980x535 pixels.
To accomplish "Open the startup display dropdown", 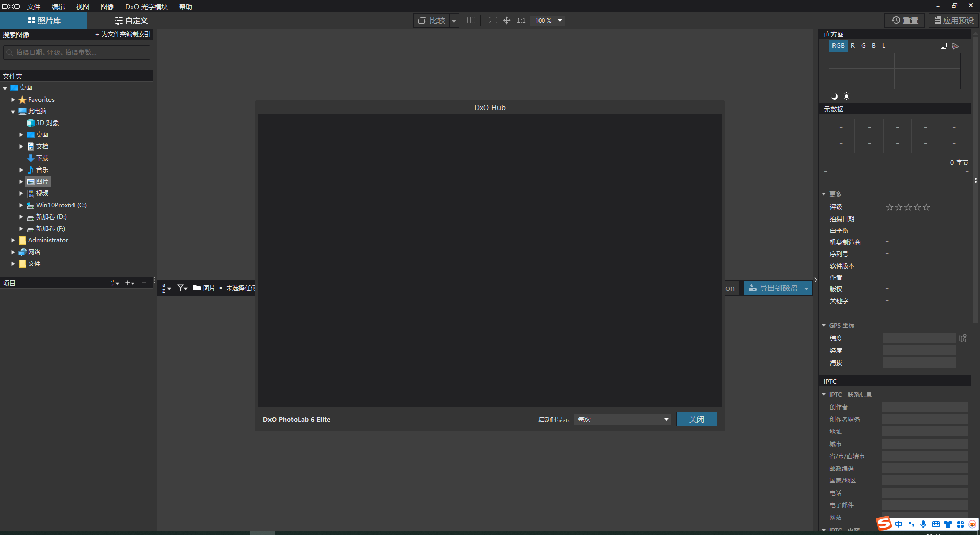I will pyautogui.click(x=622, y=419).
